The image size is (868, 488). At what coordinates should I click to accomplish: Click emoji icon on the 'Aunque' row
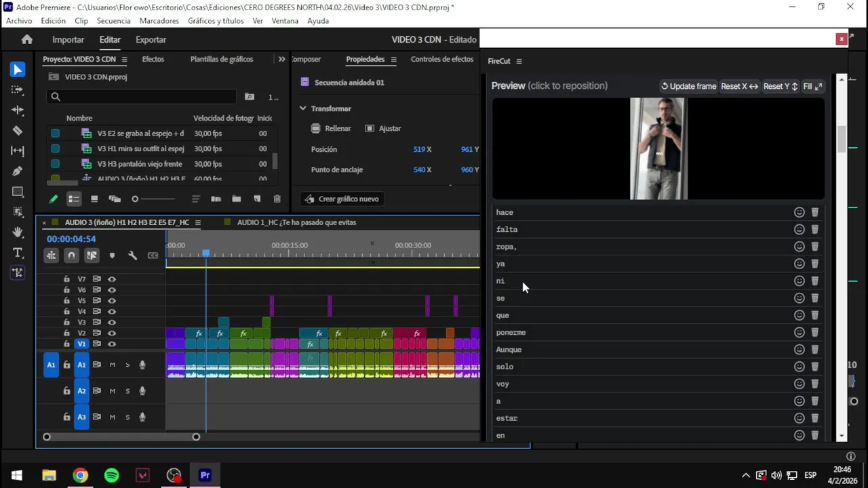click(800, 349)
